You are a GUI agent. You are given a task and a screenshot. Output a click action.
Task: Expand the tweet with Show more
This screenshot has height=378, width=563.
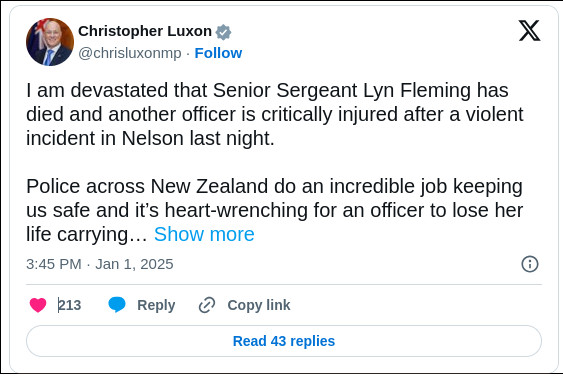coord(204,234)
